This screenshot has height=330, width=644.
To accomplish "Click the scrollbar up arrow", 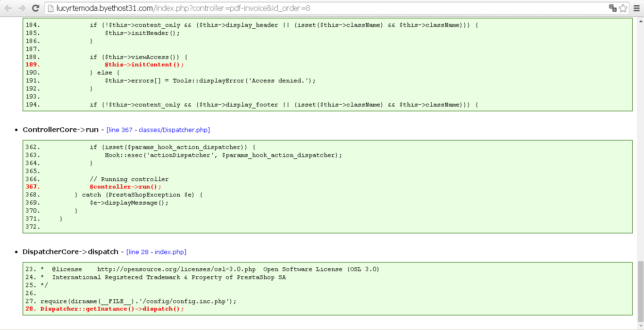I will pos(640,21).
